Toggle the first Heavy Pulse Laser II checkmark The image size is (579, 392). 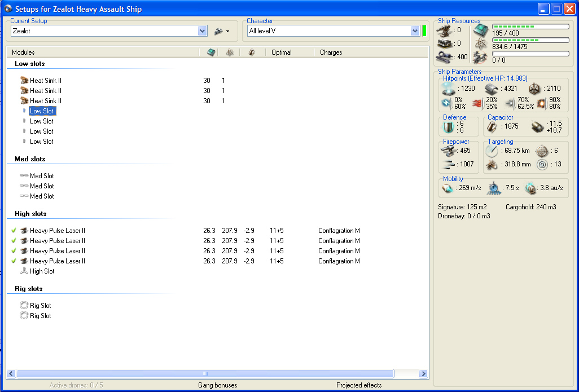14,230
